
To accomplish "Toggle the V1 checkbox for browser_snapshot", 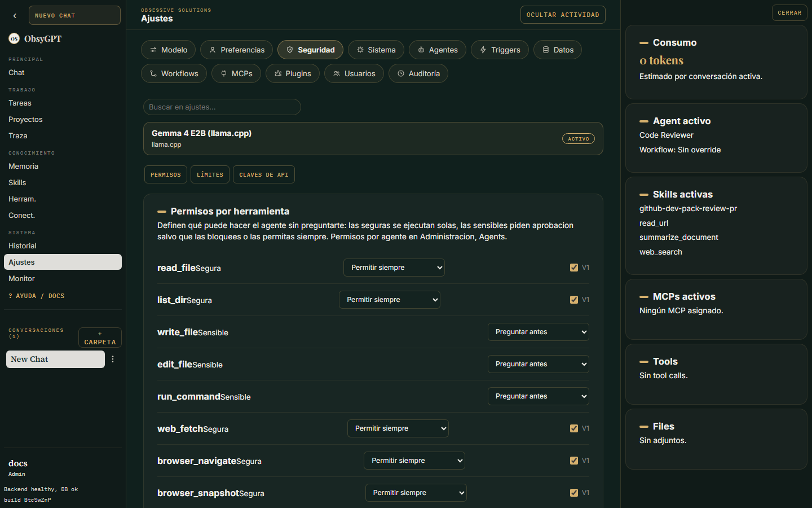I will pos(574,493).
